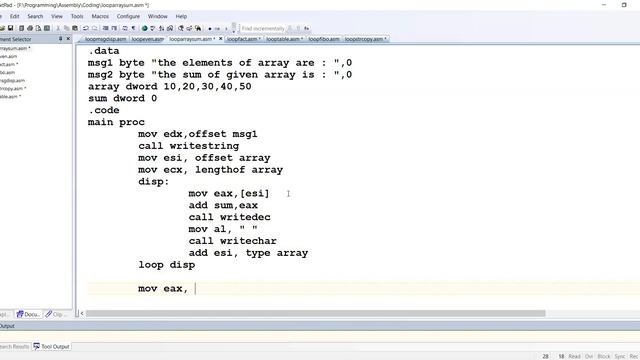The height and width of the screenshot is (360, 640).
Task: Click the Redo arrow icon in the toolbar
Action: coord(95,28)
